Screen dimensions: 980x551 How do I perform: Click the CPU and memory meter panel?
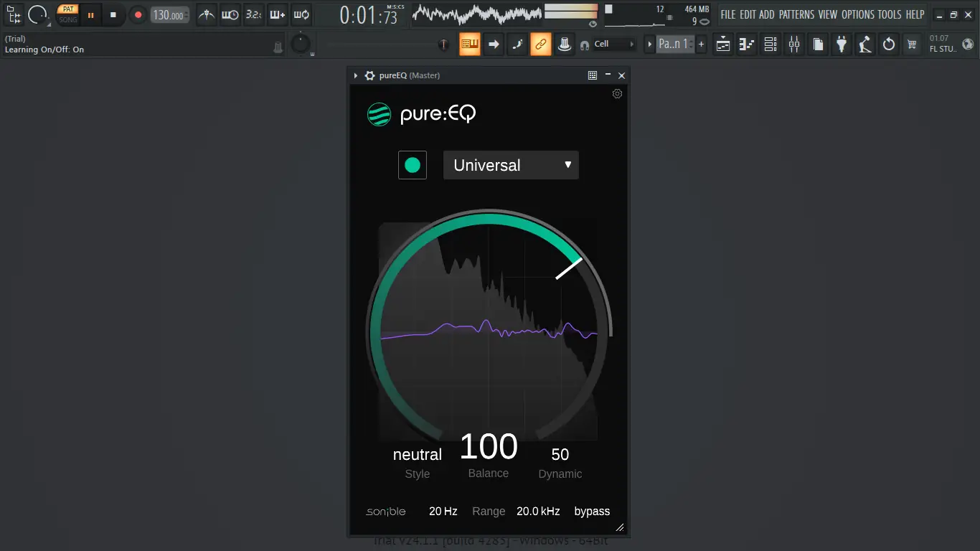click(x=656, y=15)
